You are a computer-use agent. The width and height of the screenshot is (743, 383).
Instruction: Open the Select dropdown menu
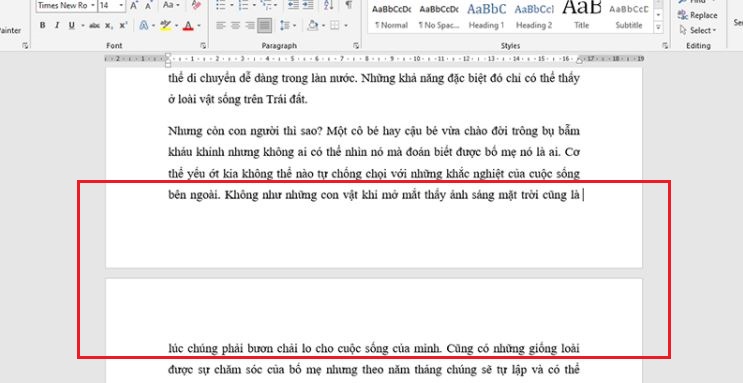pos(698,30)
